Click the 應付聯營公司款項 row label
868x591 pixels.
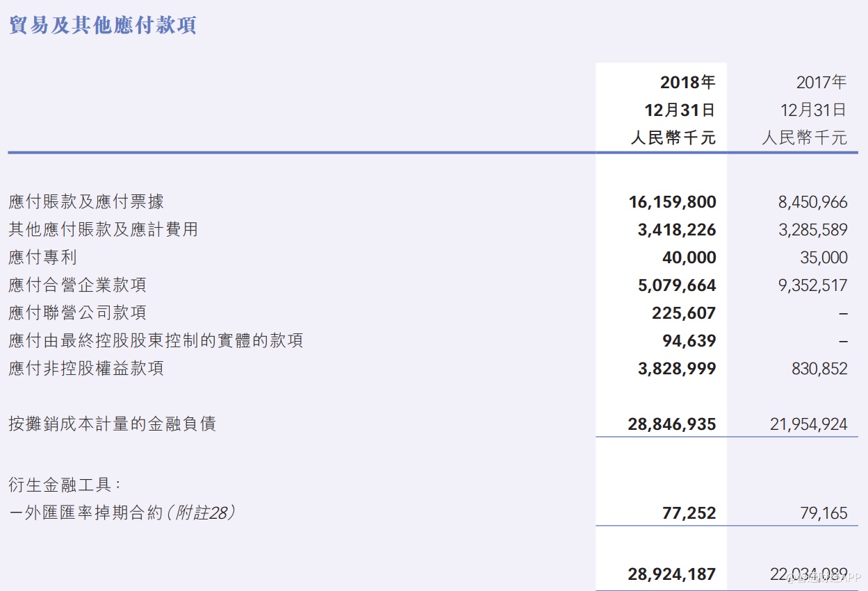[77, 313]
